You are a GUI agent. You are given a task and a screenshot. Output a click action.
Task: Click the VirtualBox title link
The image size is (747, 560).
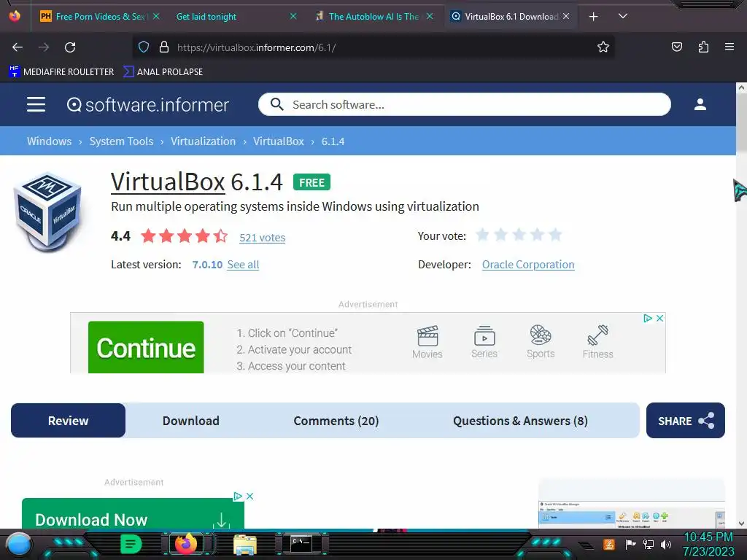click(x=168, y=182)
